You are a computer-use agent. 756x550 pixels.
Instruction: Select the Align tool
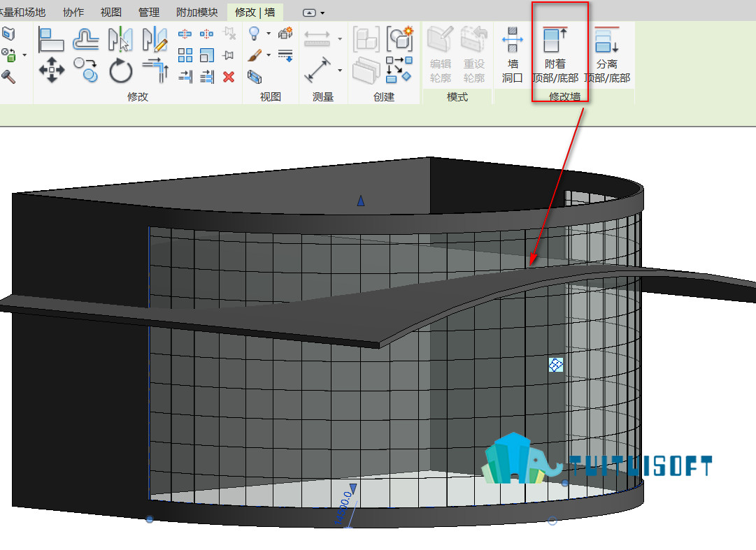click(50, 40)
